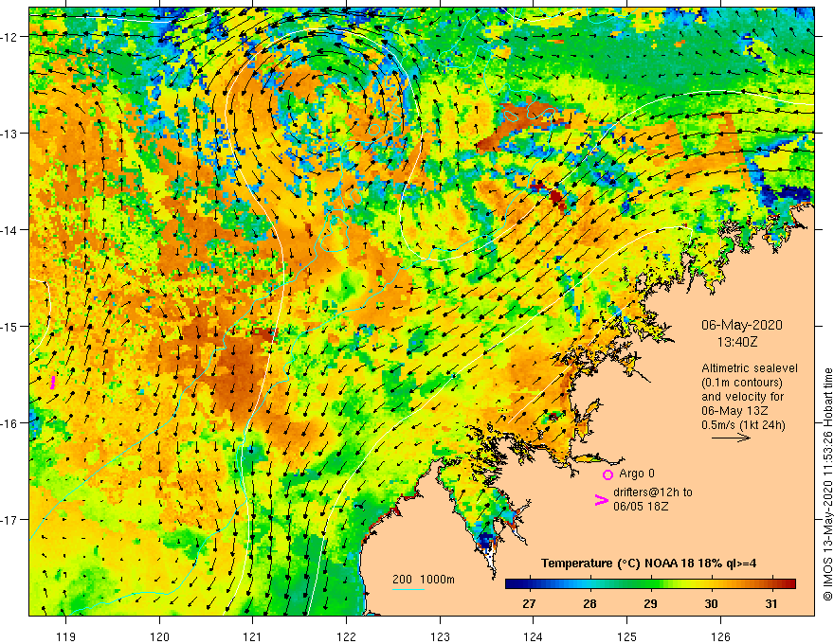Click the '121' longitude axis label

pyautogui.click(x=253, y=636)
